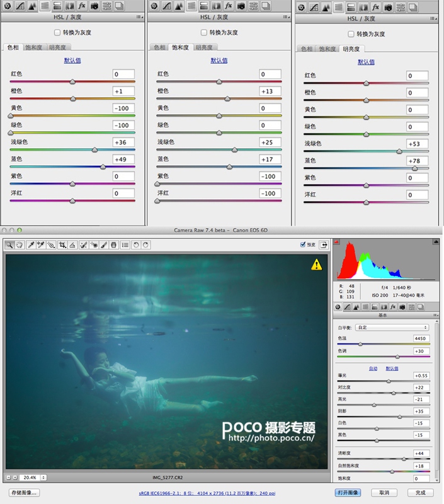444x504 pixels.
Task: Select the Hand tool in Camera Raw toolbar
Action: [20, 245]
